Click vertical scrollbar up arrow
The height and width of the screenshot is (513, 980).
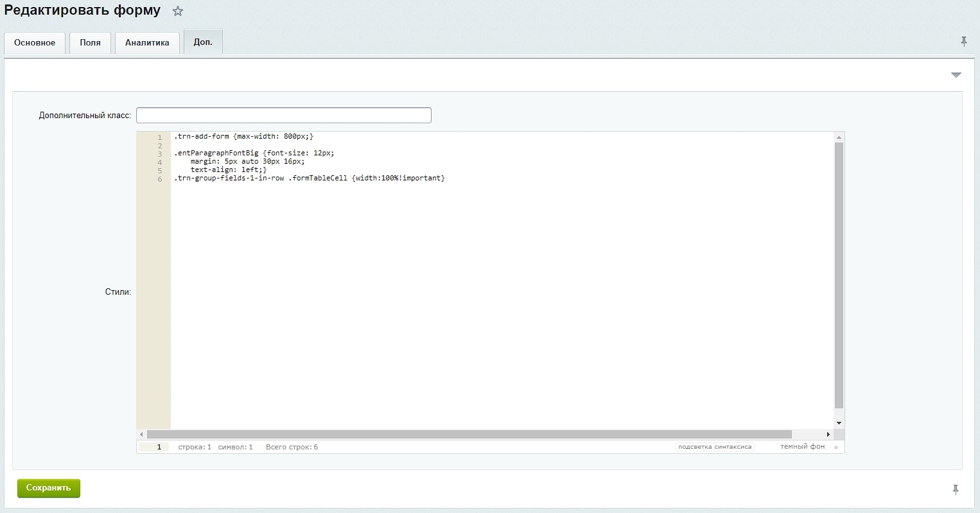838,137
